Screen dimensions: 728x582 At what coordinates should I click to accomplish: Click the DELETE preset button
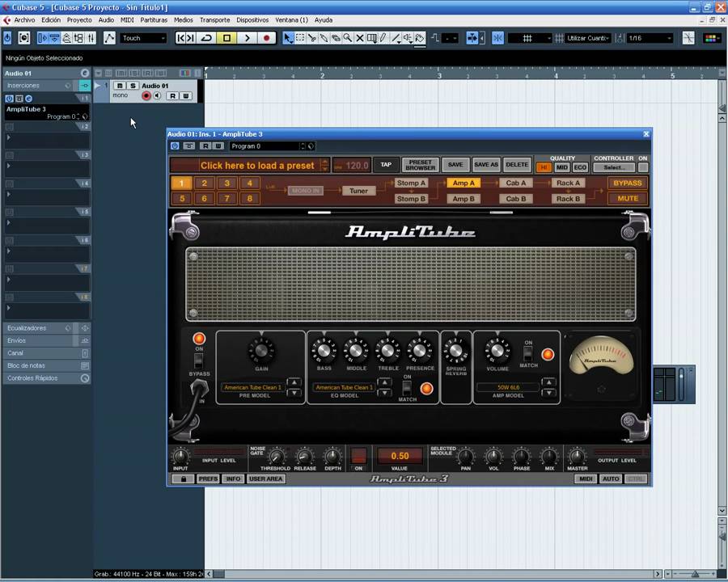517,165
